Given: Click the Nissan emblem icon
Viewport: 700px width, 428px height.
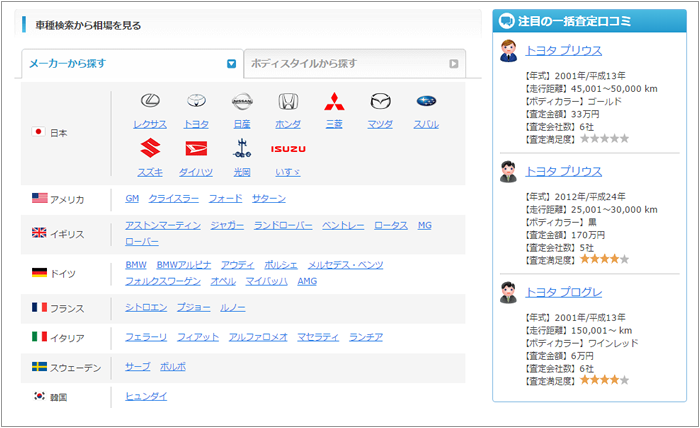Looking at the screenshot, I should 242,102.
